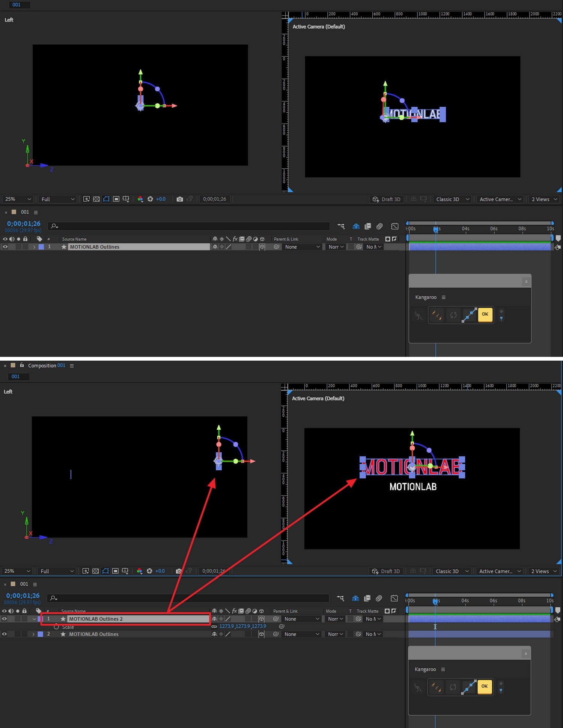Click the Scale constrain-proportions link icon

[214, 627]
